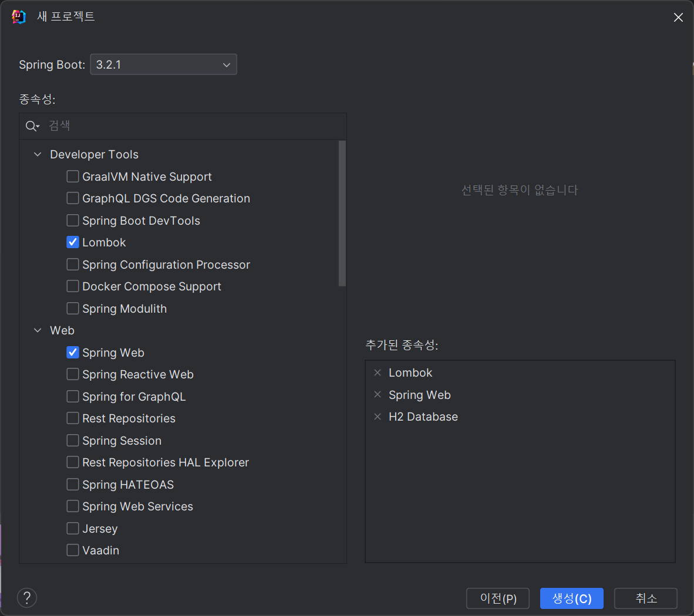Check Spring for GraphQL

click(x=73, y=396)
